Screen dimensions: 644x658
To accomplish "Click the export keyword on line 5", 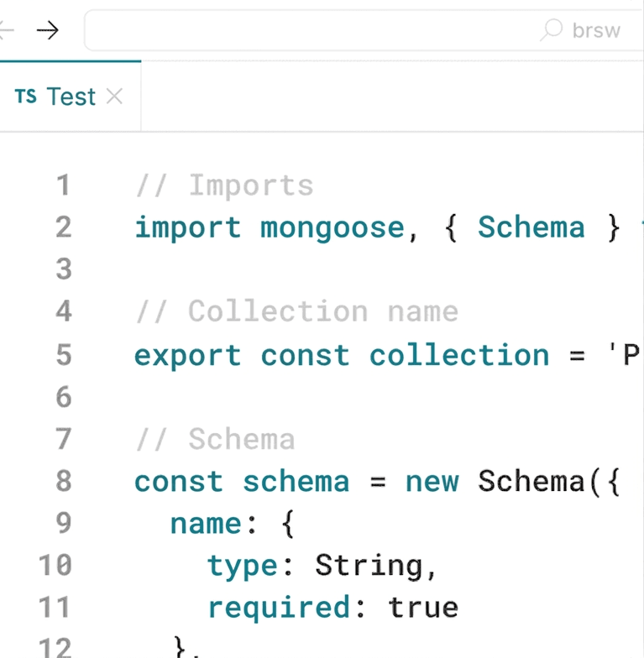I will (x=187, y=355).
